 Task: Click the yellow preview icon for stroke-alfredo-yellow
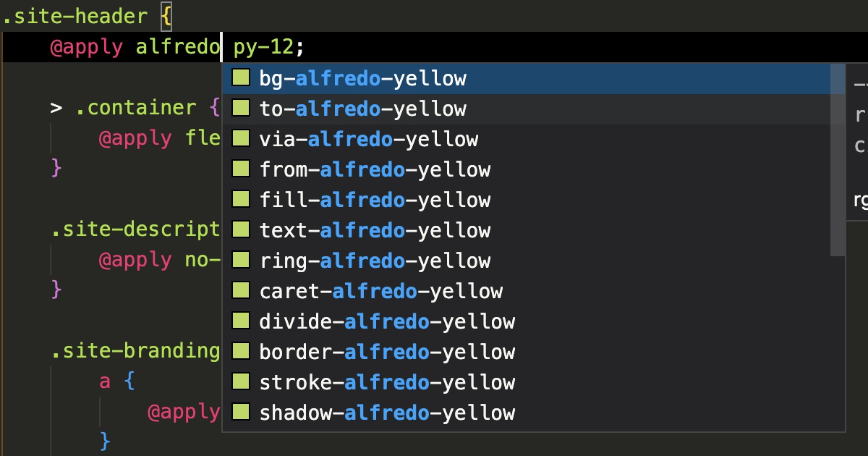pos(241,381)
